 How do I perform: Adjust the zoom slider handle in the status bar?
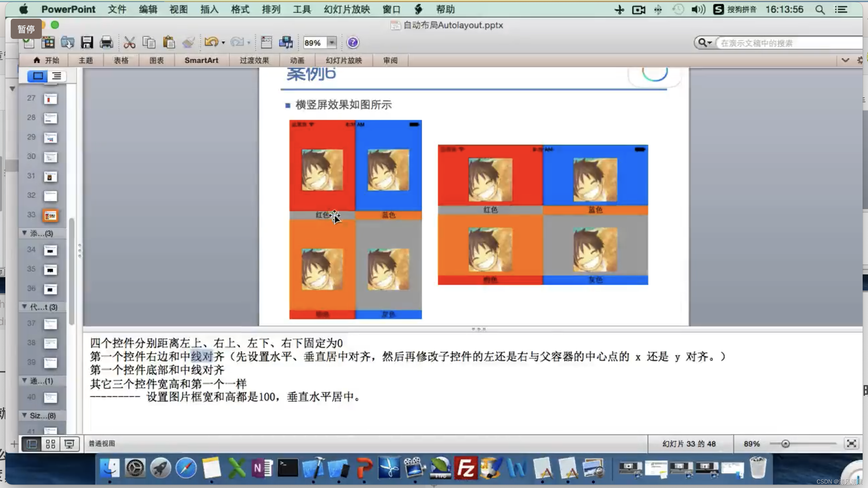(785, 444)
